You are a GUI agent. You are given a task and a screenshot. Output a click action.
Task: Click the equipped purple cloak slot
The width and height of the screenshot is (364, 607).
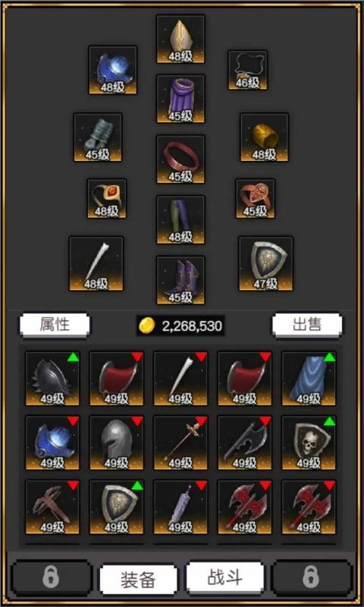[x=180, y=99]
